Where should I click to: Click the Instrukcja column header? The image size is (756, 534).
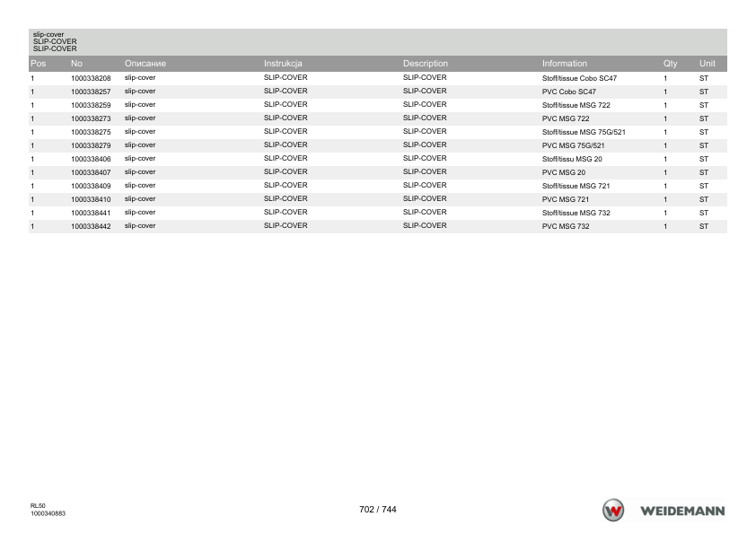coord(283,63)
